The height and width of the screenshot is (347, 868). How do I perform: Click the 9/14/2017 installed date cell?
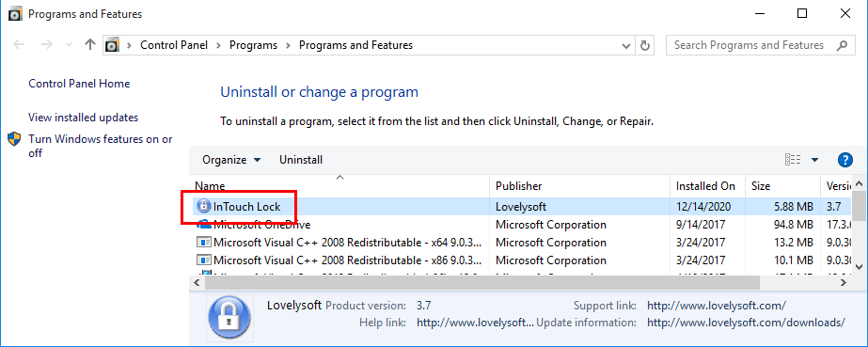(x=701, y=225)
